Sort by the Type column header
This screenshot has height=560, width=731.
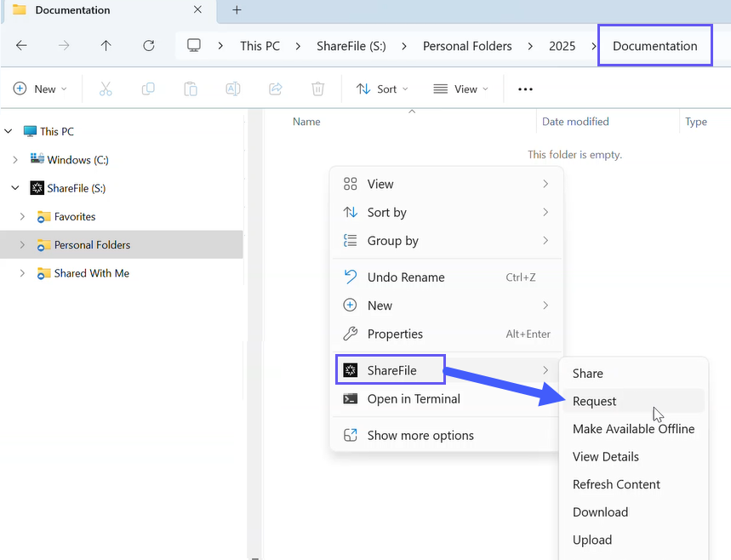coord(695,121)
